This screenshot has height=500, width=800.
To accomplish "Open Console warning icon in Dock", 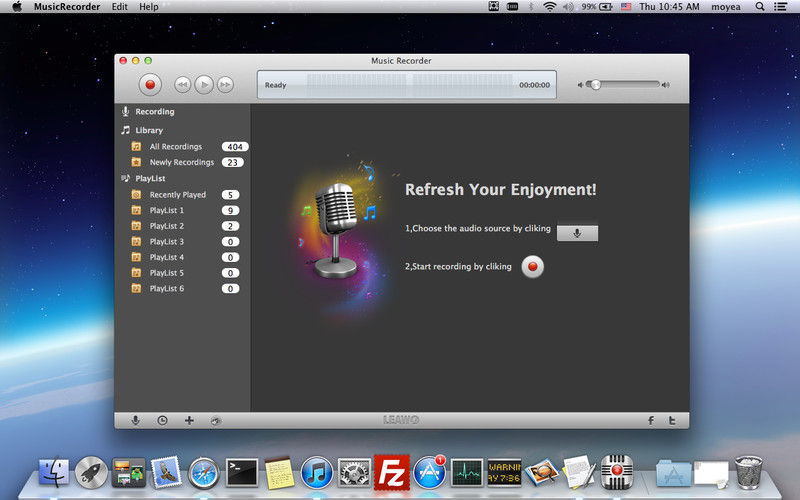I will (505, 472).
